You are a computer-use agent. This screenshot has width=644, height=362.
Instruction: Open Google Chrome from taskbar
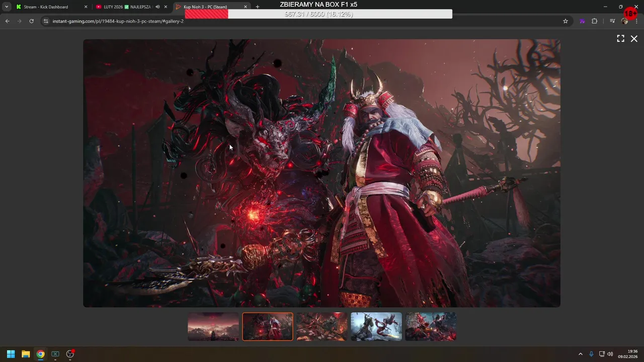point(40,354)
